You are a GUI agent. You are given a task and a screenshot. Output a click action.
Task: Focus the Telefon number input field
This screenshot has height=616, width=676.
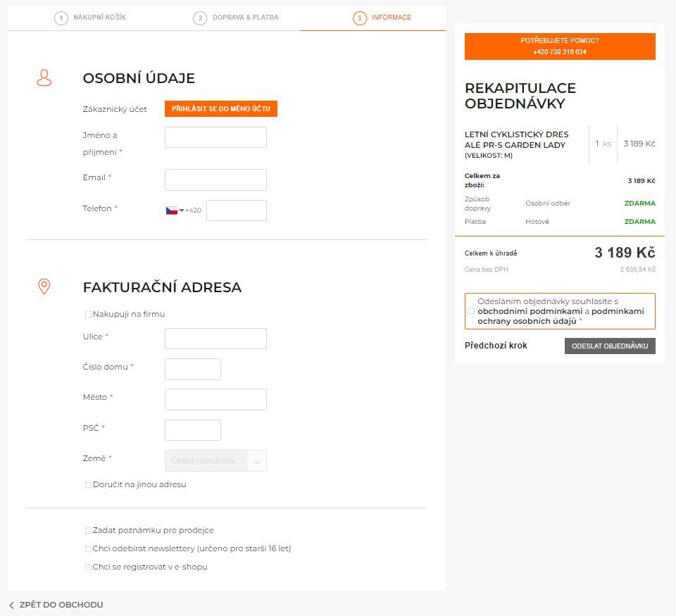237,210
